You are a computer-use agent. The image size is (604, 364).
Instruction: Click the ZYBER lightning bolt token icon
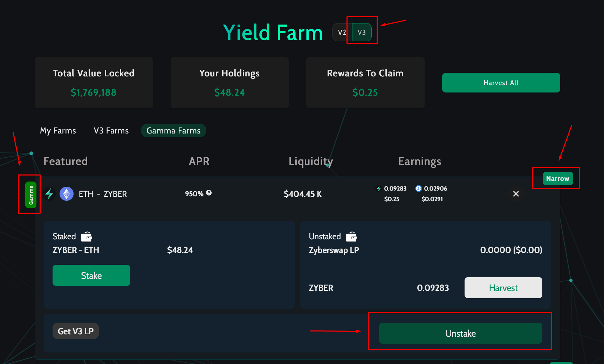49,194
